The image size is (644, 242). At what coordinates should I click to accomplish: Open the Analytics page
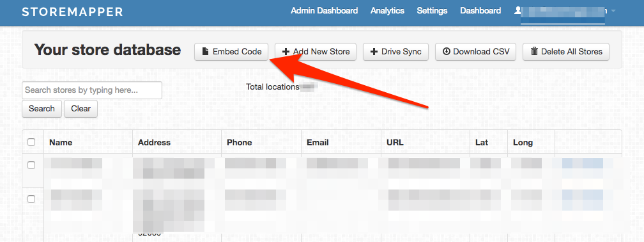pos(387,11)
